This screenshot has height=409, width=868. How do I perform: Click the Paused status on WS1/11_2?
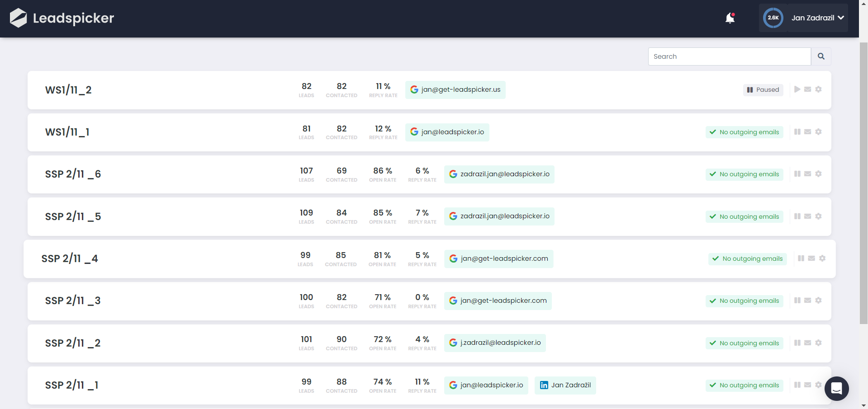point(763,89)
